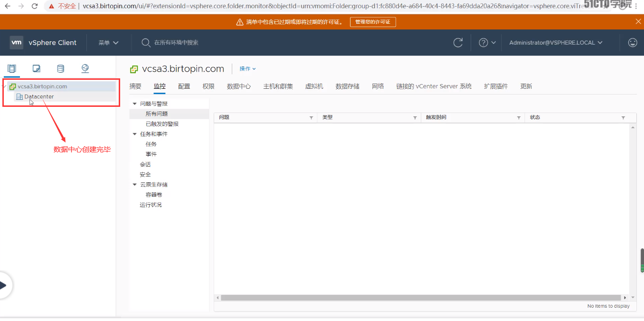Collapse the 问题与警报 section
The width and height of the screenshot is (644, 321).
coord(135,104)
